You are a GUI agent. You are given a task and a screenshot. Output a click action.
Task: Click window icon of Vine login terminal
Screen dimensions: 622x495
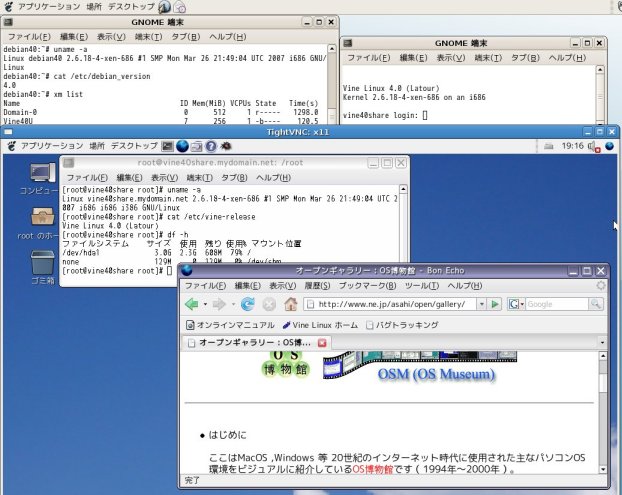pos(348,43)
